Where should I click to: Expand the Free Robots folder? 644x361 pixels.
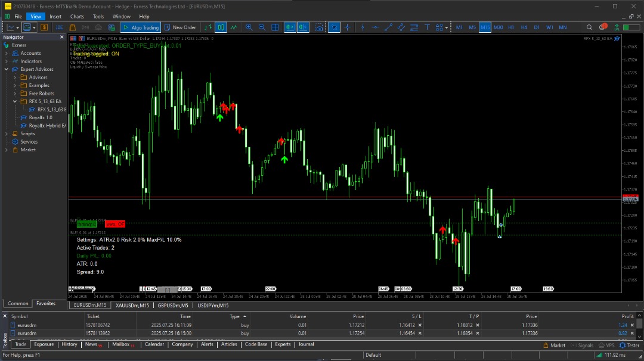pyautogui.click(x=15, y=94)
